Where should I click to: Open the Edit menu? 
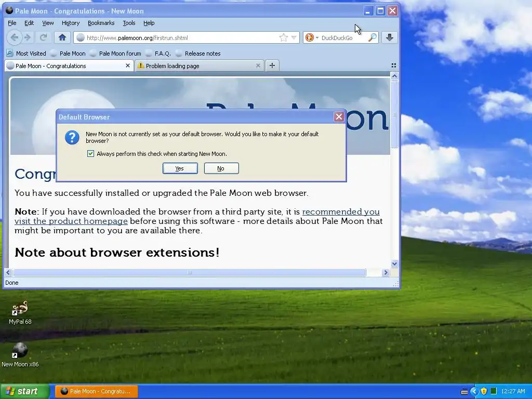tap(29, 23)
